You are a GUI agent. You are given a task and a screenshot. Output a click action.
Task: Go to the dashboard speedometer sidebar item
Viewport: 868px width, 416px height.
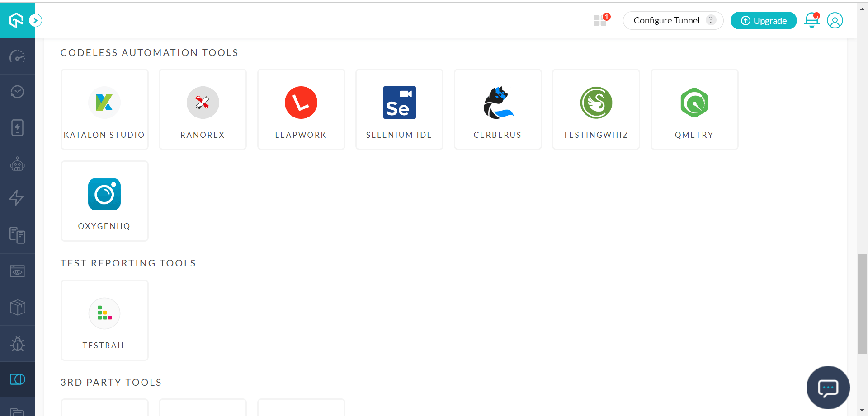point(18,56)
